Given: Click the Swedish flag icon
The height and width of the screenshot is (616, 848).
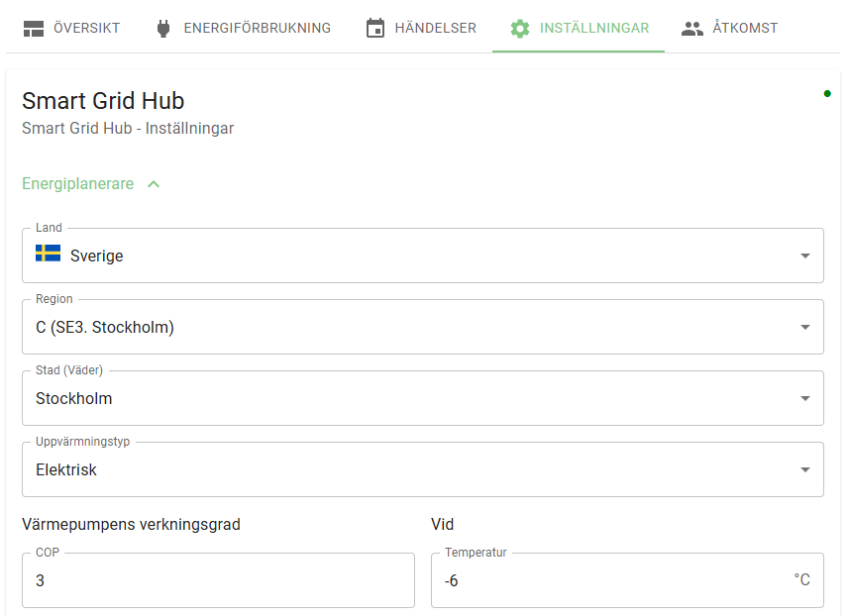Looking at the screenshot, I should (x=49, y=254).
